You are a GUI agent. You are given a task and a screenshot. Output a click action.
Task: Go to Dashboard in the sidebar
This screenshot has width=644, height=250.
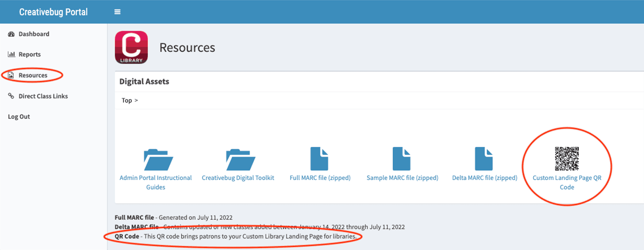pos(34,34)
